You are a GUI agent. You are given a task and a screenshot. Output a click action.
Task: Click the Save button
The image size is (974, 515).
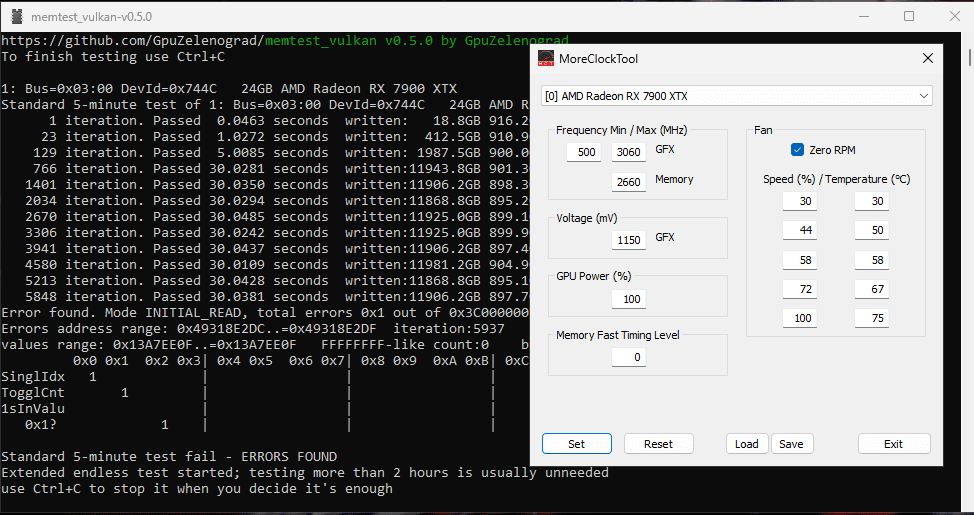tap(791, 444)
